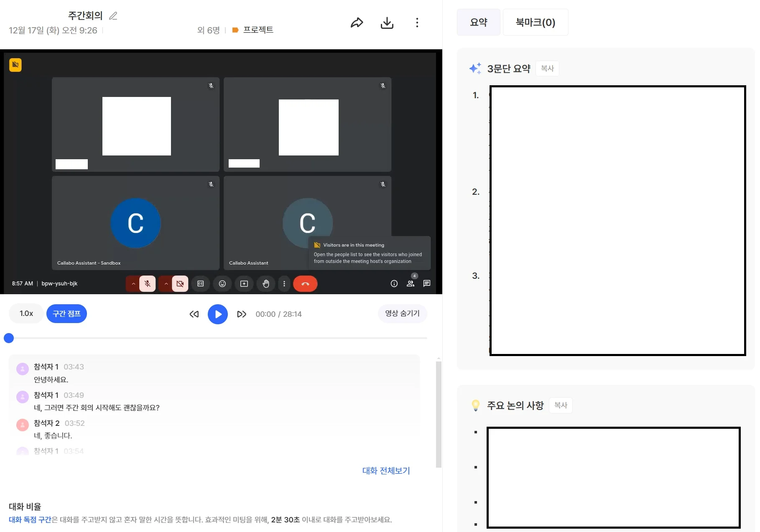Open the 1.0x playback speed selector

click(x=26, y=313)
